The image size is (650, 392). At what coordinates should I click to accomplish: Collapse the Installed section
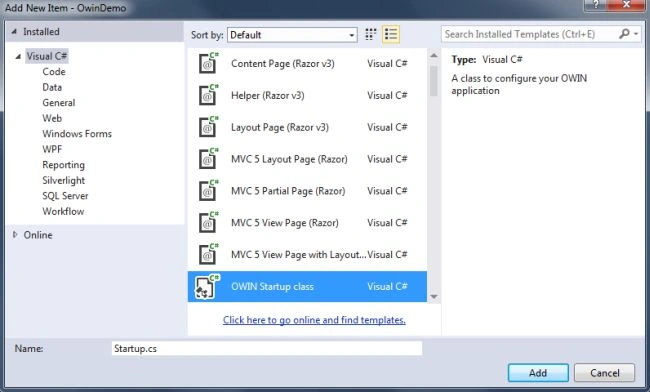(14, 31)
